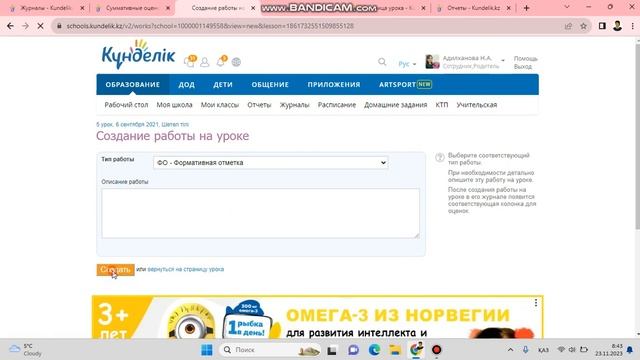Open the Помощь help link
This screenshot has height=360, width=640.
(x=525, y=59)
